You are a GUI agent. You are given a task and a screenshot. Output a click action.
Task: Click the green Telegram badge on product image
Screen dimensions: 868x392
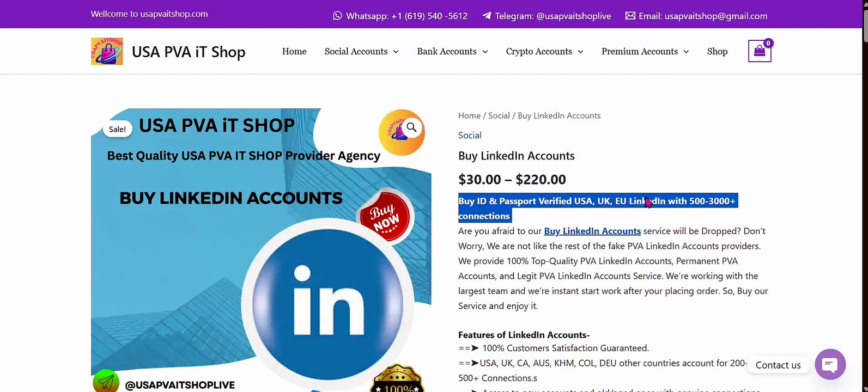[106, 381]
